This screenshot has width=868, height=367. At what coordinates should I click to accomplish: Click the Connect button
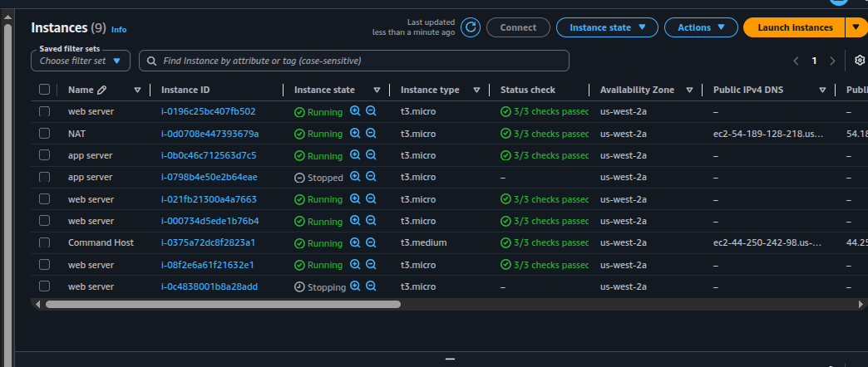518,27
